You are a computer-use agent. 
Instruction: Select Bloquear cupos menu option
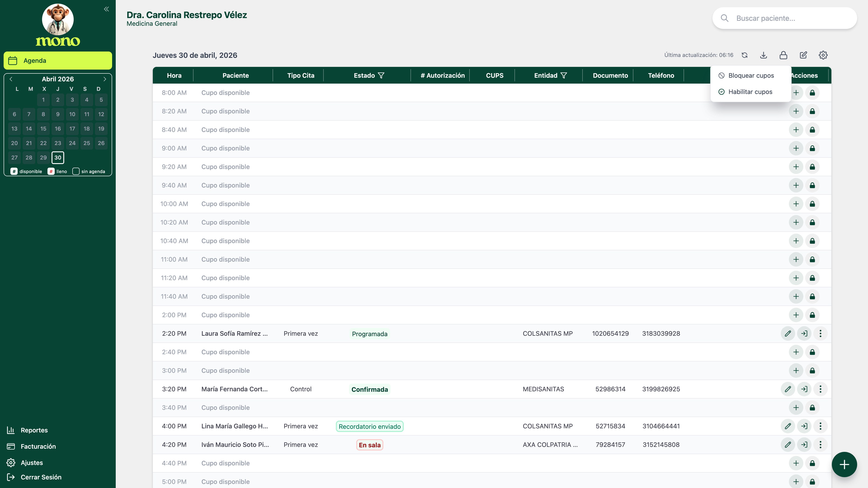pyautogui.click(x=751, y=75)
